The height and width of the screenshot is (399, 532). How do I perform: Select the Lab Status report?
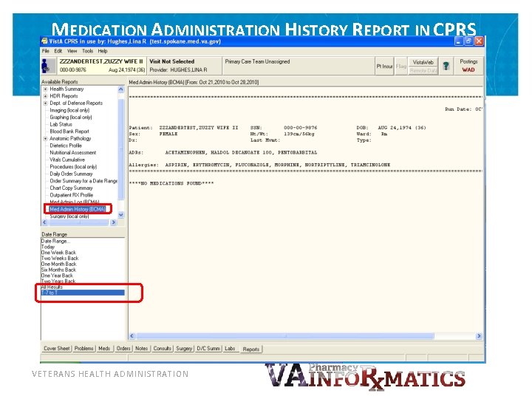61,125
